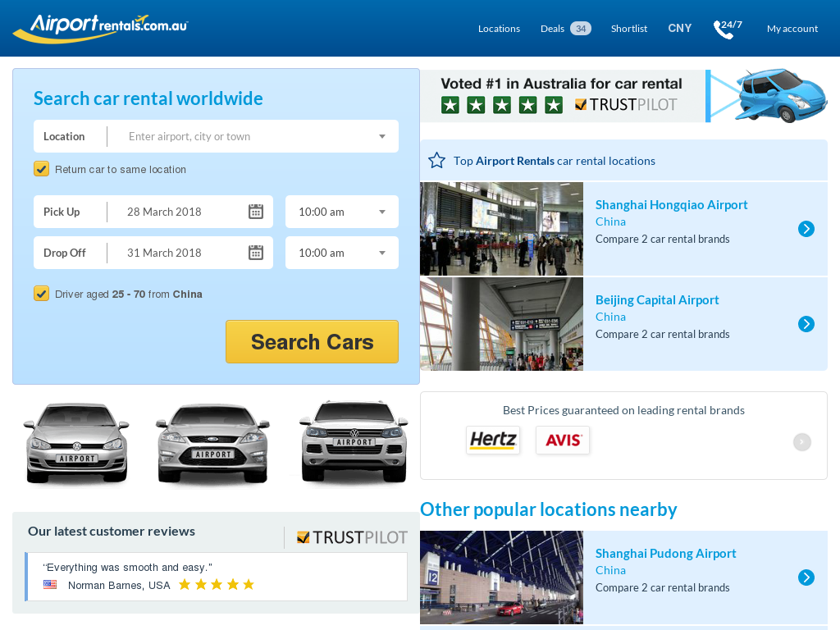
Task: Click the star icon beside Top Airport Rentals
Action: pos(436,160)
